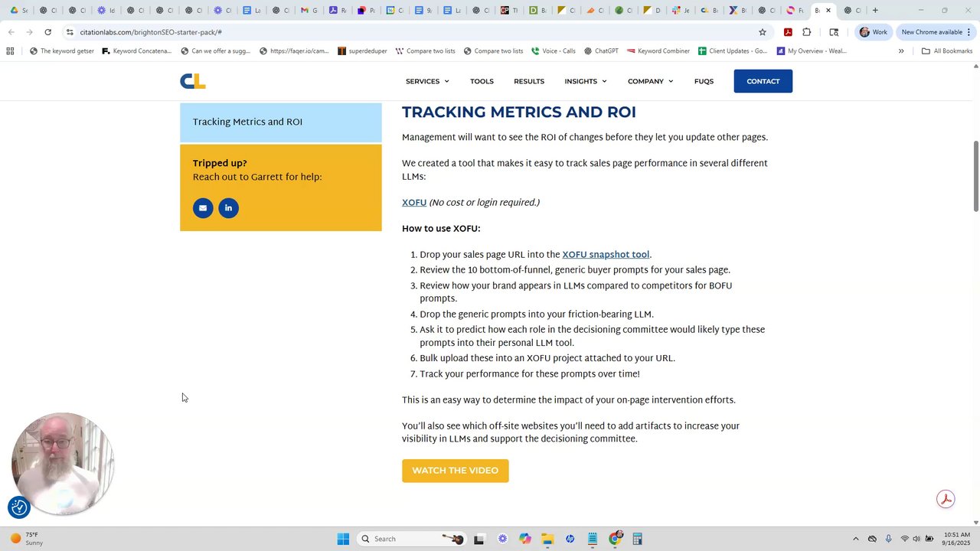The height and width of the screenshot is (551, 980).
Task: Expand the Insights dropdown menu
Action: pos(586,81)
